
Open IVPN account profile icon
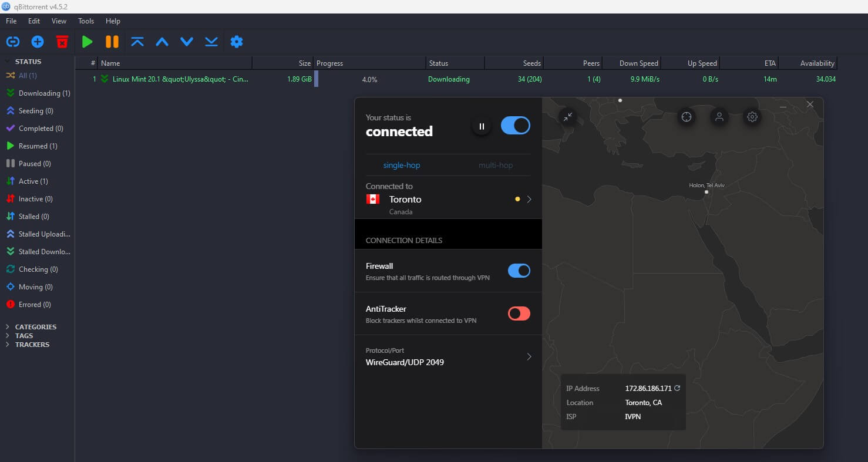tap(719, 117)
